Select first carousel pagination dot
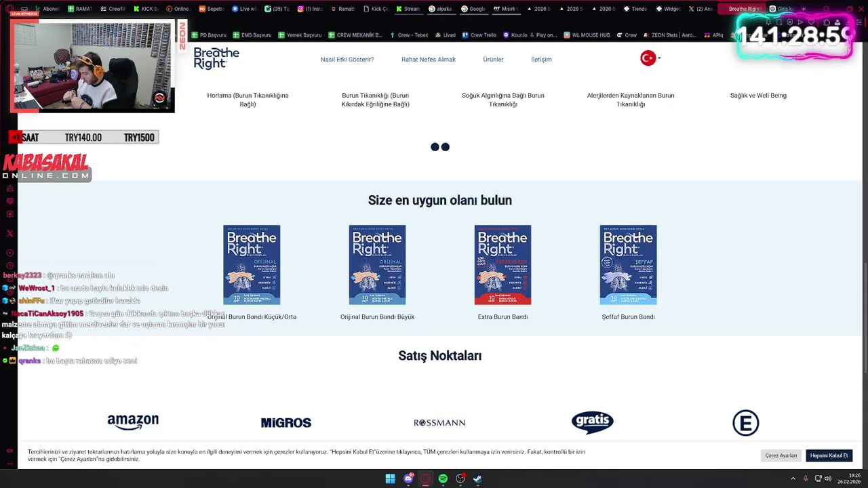The height and width of the screenshot is (488, 868). 435,147
